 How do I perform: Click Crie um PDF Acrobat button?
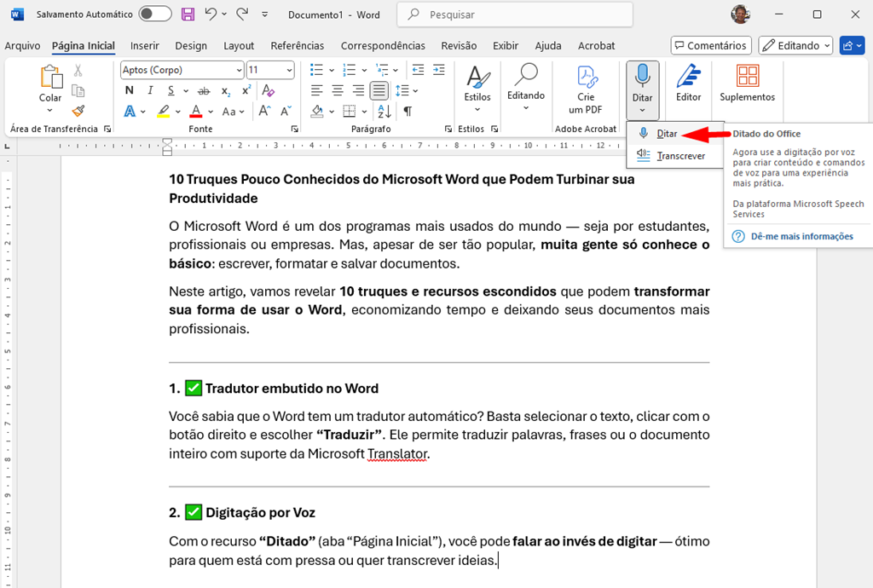click(x=586, y=90)
